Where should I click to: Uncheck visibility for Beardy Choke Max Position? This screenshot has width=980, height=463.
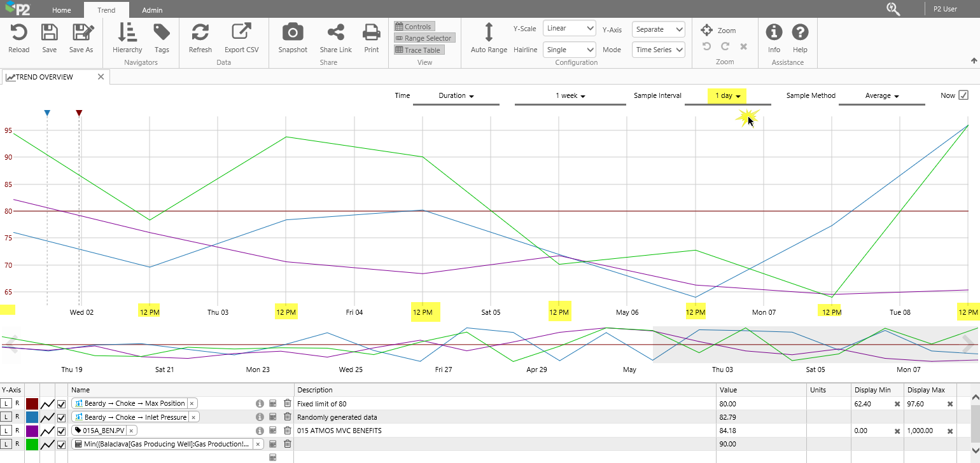click(62, 404)
